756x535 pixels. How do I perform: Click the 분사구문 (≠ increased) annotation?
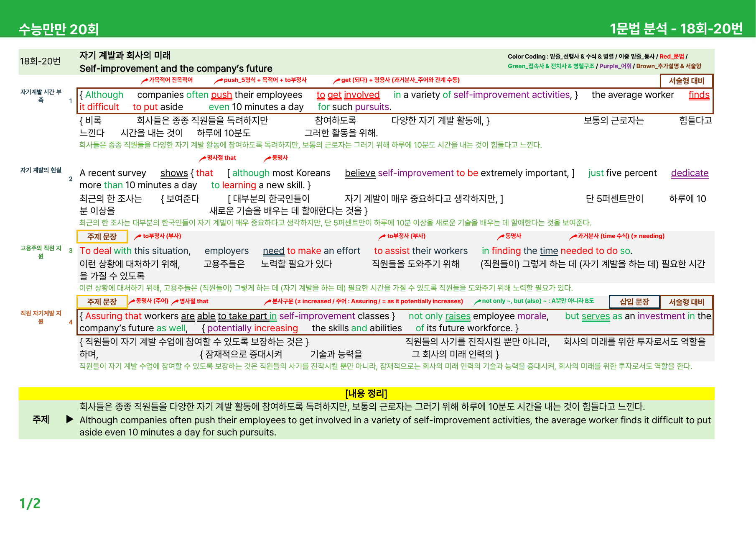(x=367, y=301)
